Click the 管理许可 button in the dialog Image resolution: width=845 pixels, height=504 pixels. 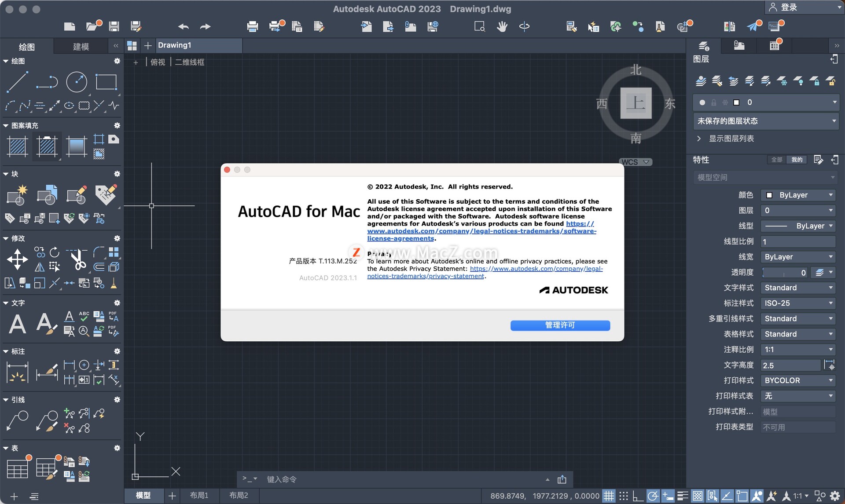[560, 325]
